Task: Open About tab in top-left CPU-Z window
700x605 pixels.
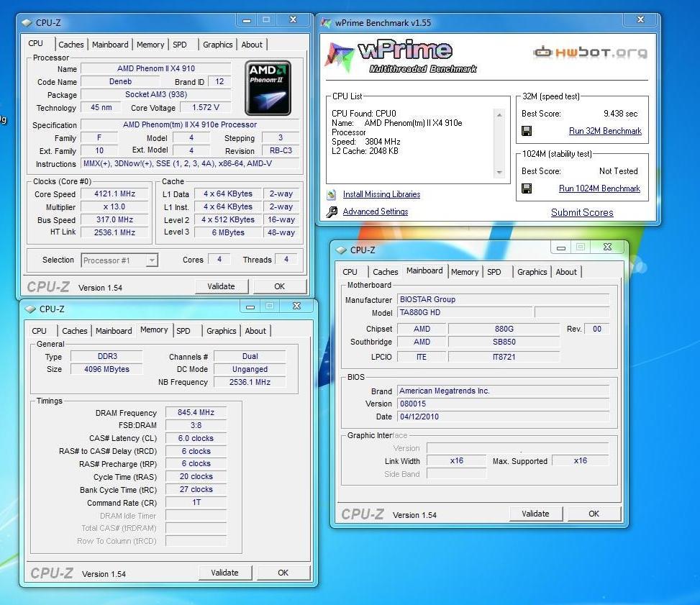Action: [252, 45]
